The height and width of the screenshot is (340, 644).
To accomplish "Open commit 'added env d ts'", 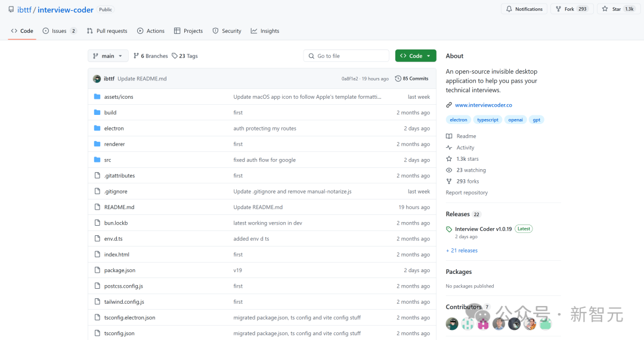I will (252, 239).
